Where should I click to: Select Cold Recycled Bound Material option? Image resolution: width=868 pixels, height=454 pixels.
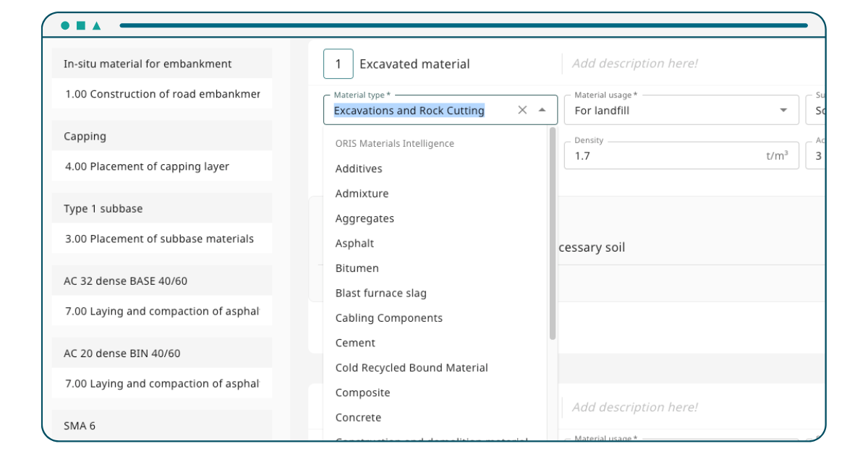[412, 368]
